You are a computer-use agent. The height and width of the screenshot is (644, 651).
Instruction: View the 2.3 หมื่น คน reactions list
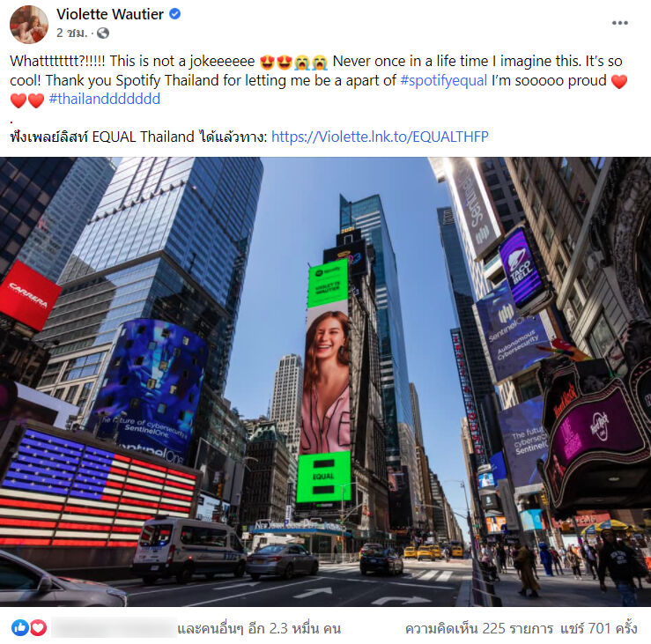click(259, 628)
